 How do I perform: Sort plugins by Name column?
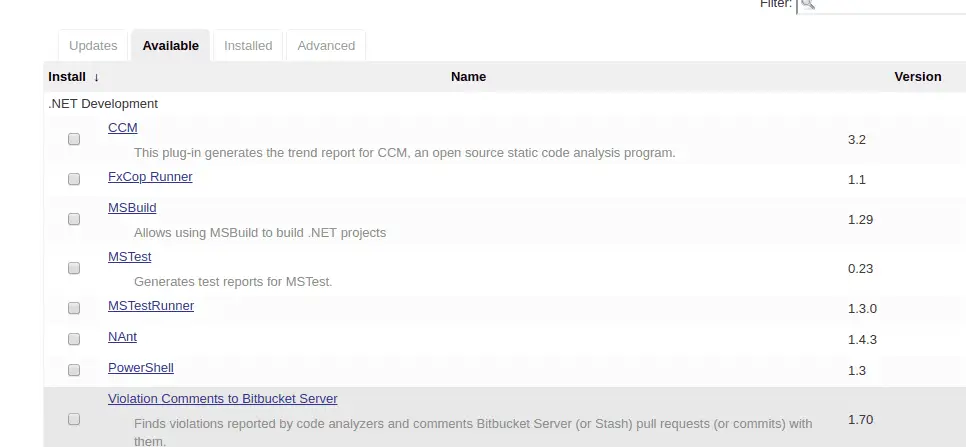(468, 77)
